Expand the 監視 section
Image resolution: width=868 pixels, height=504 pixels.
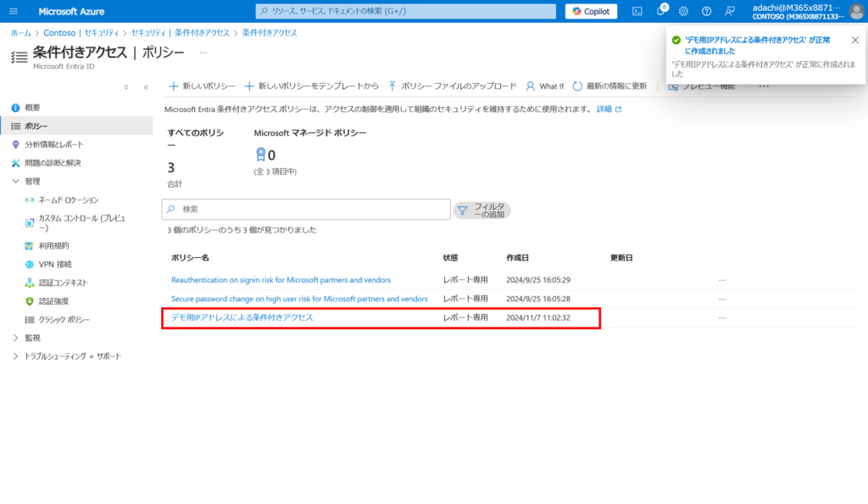pyautogui.click(x=15, y=338)
